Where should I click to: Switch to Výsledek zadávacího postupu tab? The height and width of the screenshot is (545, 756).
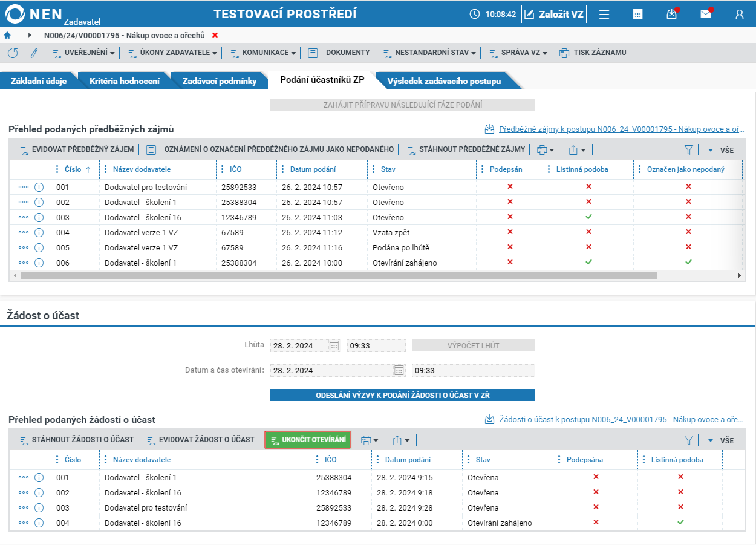click(x=444, y=80)
